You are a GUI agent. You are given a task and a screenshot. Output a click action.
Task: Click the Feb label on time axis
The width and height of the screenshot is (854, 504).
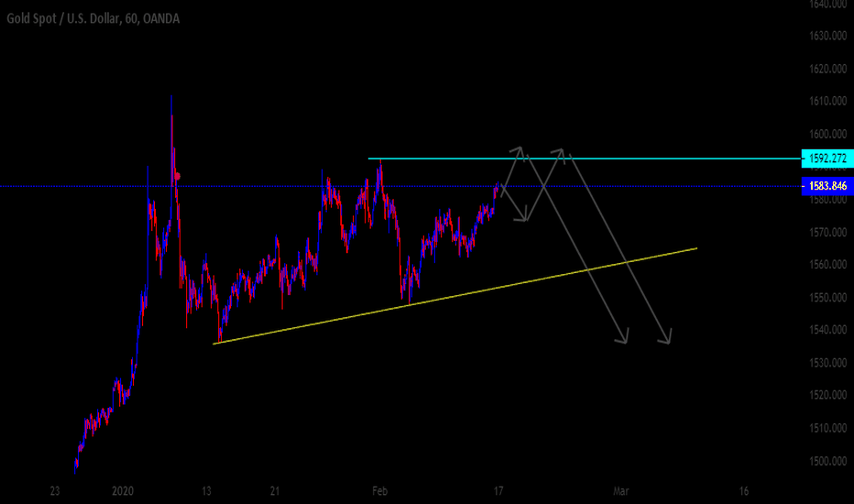(379, 491)
